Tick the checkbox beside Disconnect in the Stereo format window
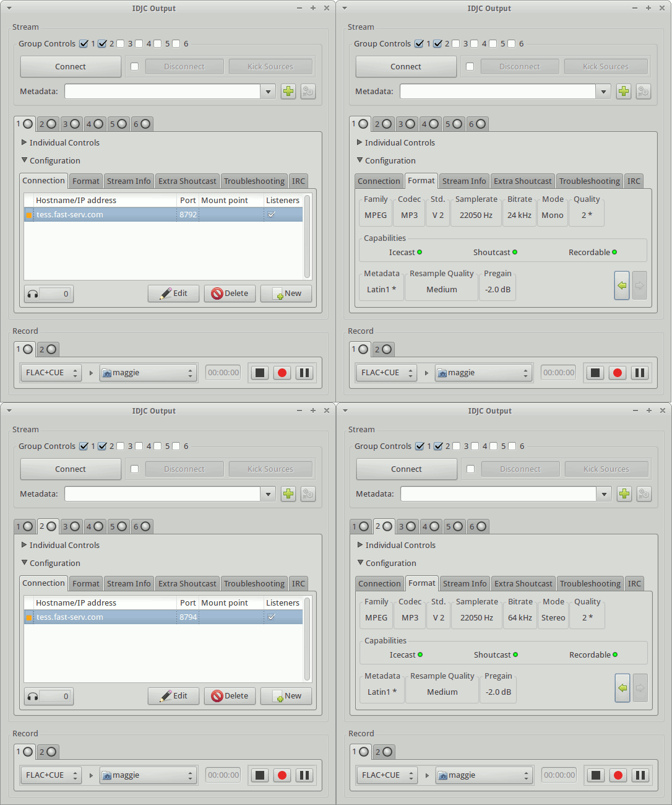Image resolution: width=672 pixels, height=805 pixels. (470, 469)
